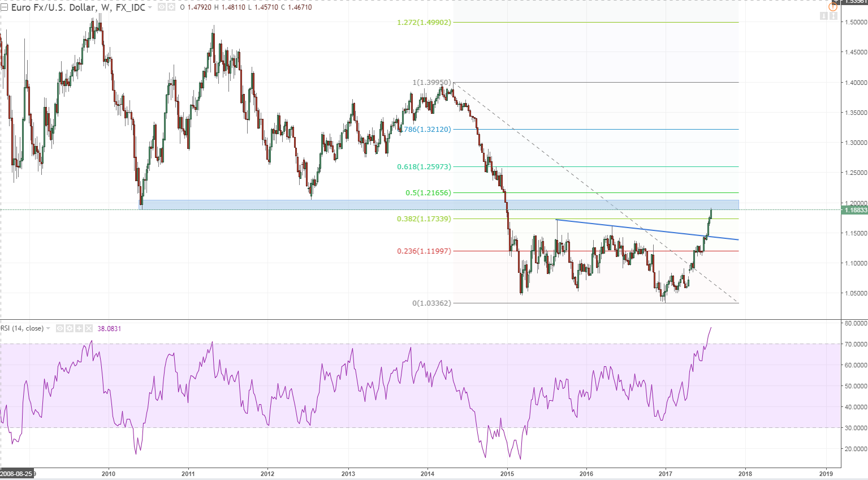Toggle visibility eye for main price series
The image size is (868, 480).
click(161, 7)
